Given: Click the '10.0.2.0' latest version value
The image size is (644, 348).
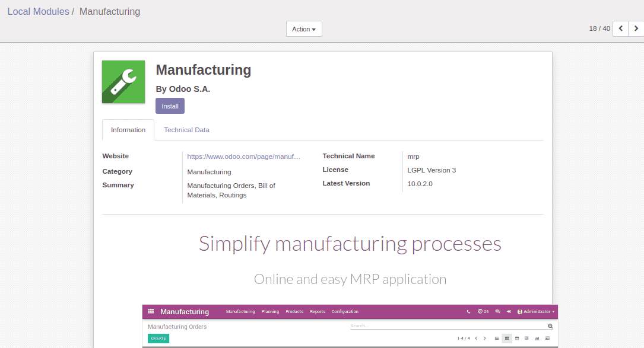Looking at the screenshot, I should (420, 184).
